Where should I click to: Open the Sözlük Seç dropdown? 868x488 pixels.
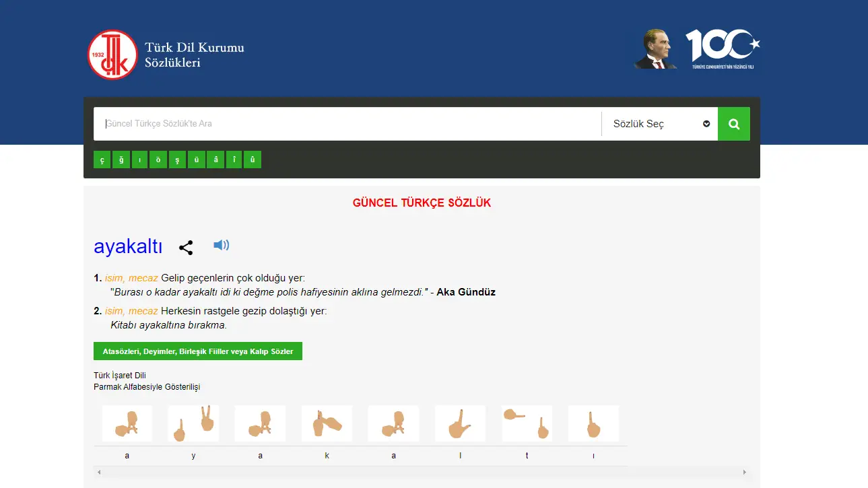click(x=660, y=124)
